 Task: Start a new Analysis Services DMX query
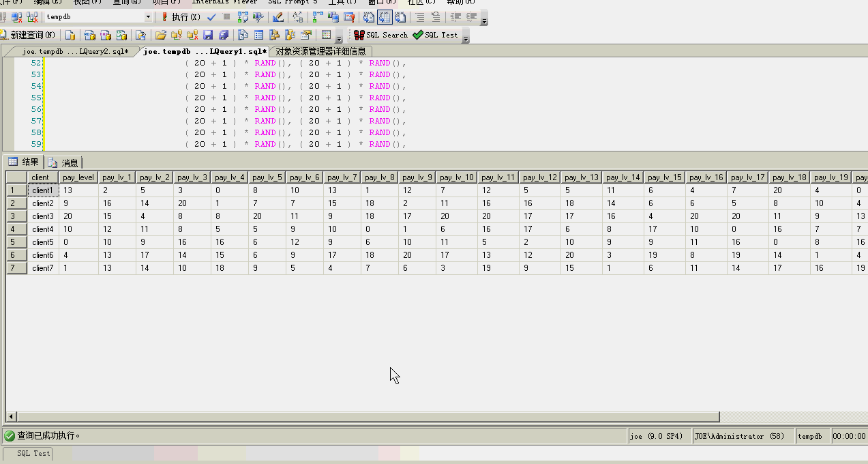click(x=105, y=35)
